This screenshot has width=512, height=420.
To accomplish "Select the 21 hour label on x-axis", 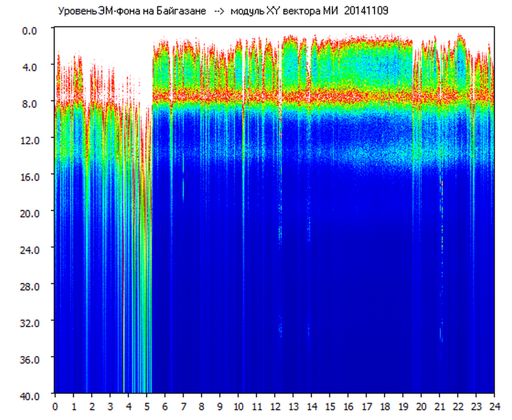I will (x=440, y=406).
